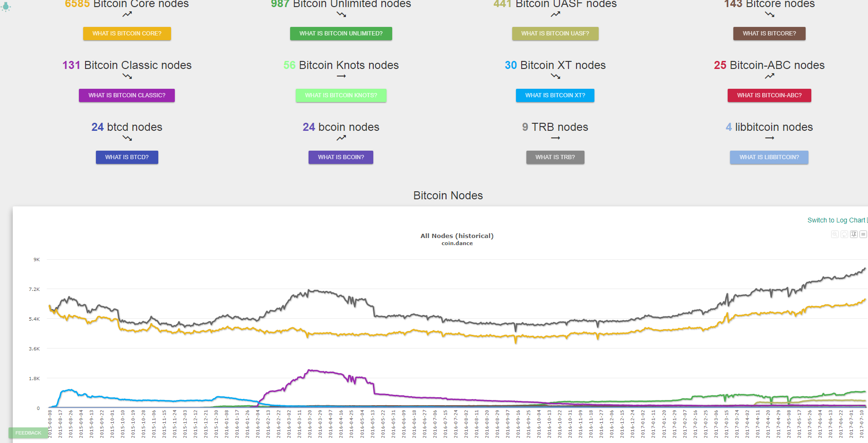The width and height of the screenshot is (868, 443).
Task: Click the 3.6K y-axis label
Action: tap(34, 349)
